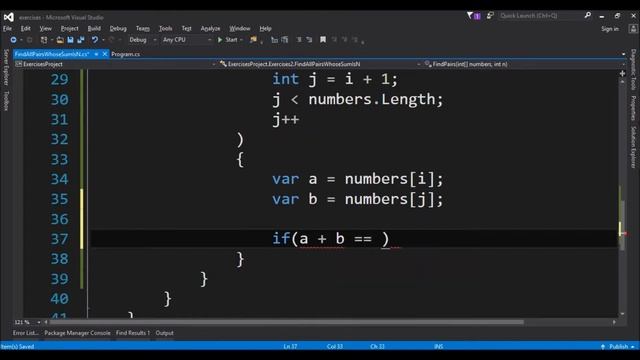The height and width of the screenshot is (360, 640).
Task: Open the Find Results 1 tab
Action: pos(133,333)
